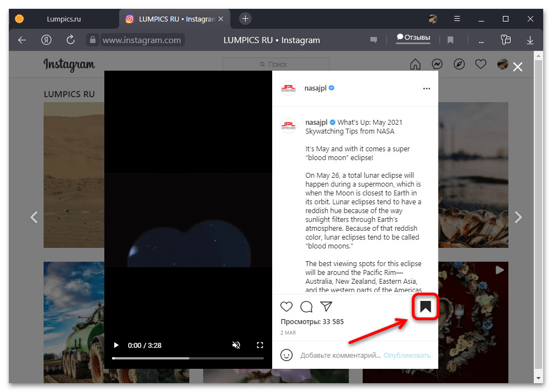Share post via paper plane icon
Screen dimensions: 552x392
pyautogui.click(x=326, y=306)
